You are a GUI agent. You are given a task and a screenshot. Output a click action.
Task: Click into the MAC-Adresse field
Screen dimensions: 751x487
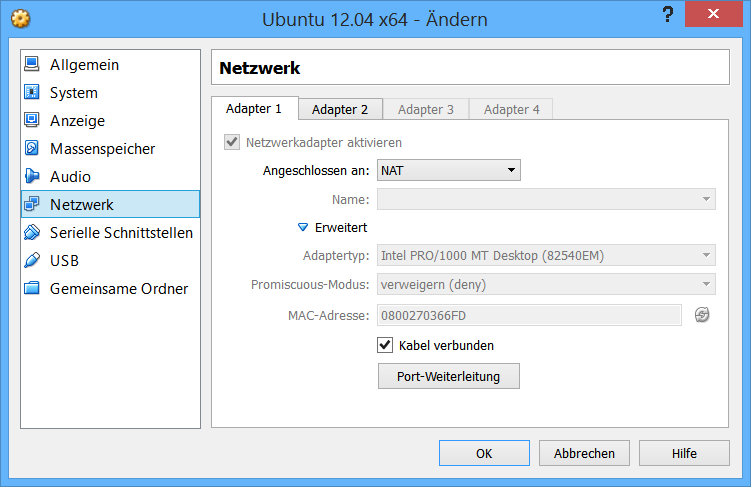click(528, 316)
